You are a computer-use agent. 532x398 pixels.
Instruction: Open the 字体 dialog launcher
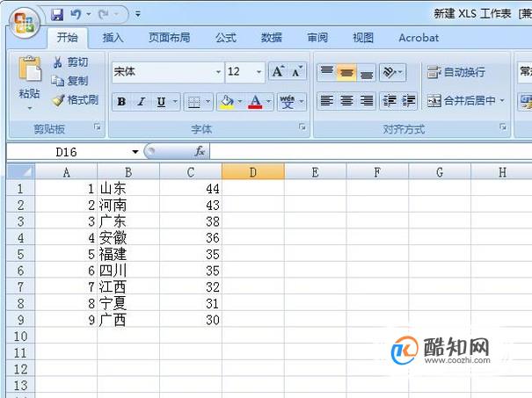(x=302, y=127)
